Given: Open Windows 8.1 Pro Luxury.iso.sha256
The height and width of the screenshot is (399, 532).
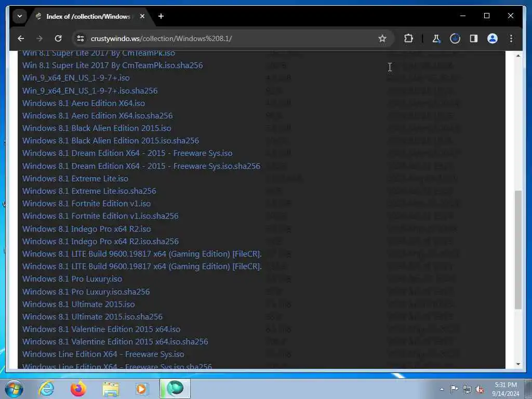Looking at the screenshot, I should 86,292.
